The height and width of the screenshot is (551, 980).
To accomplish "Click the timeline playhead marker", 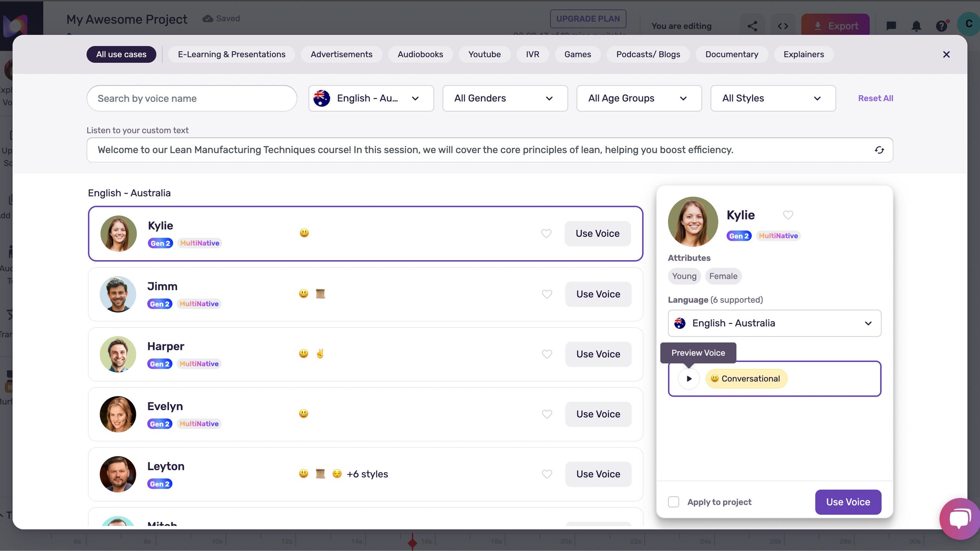I will (412, 542).
